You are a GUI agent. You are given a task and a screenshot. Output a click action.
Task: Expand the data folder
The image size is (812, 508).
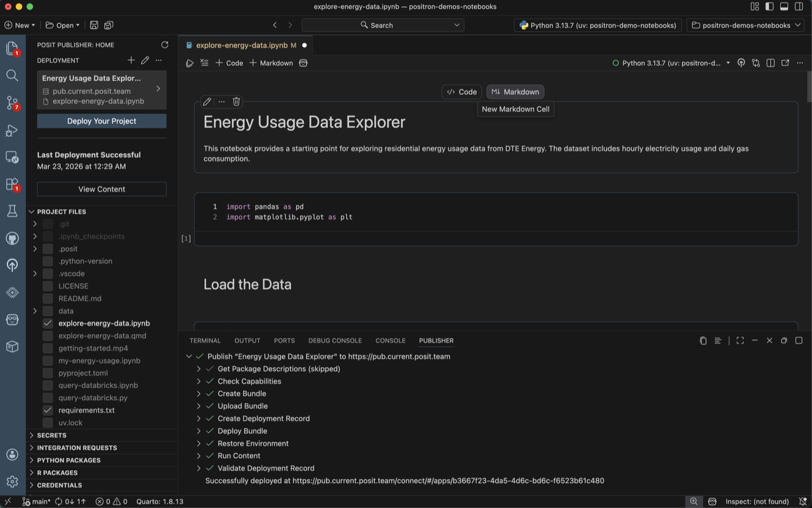[35, 311]
